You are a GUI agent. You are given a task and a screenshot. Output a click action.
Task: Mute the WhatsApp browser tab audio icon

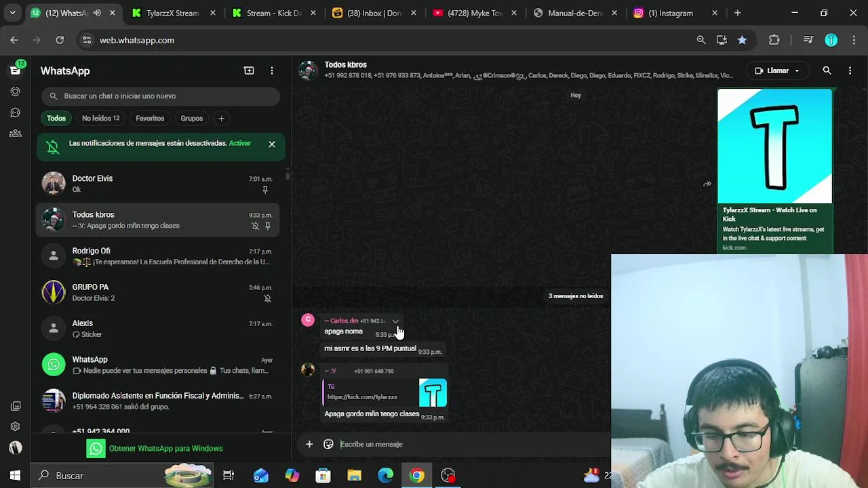click(97, 13)
